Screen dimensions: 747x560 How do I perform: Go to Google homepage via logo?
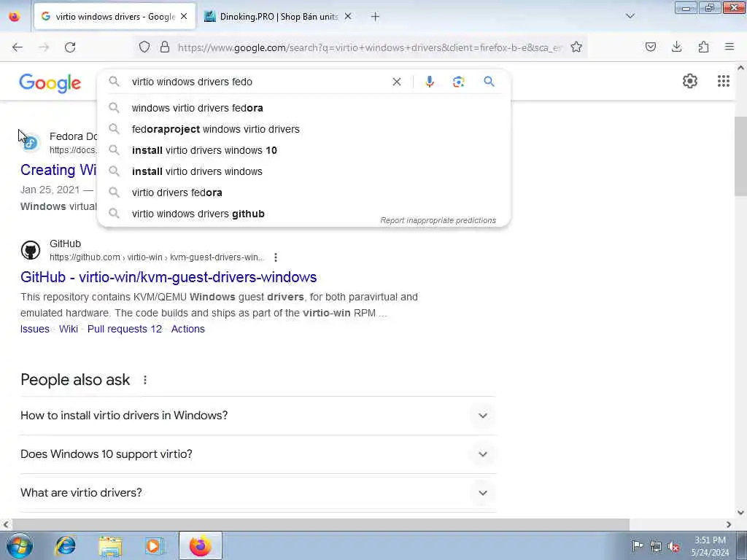[x=50, y=83]
